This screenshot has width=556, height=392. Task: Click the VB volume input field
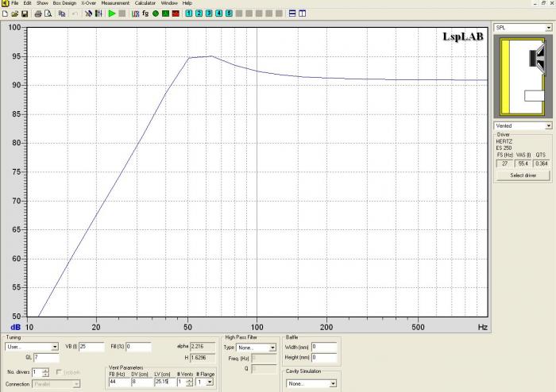tap(91, 347)
